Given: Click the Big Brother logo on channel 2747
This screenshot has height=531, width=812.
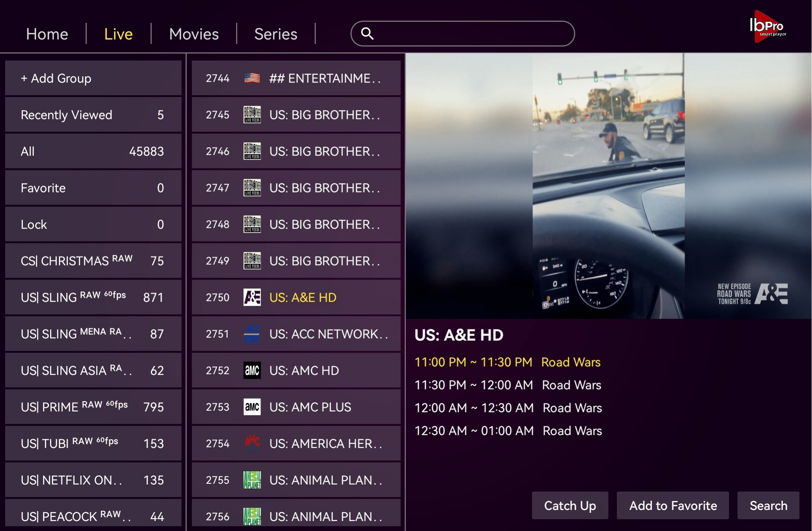Looking at the screenshot, I should coord(252,188).
